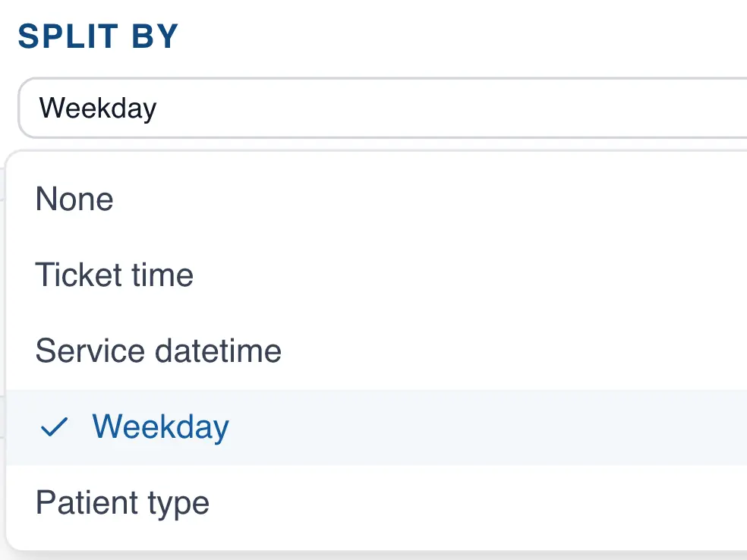
Task: Click the first option in the dropdown list
Action: click(74, 199)
